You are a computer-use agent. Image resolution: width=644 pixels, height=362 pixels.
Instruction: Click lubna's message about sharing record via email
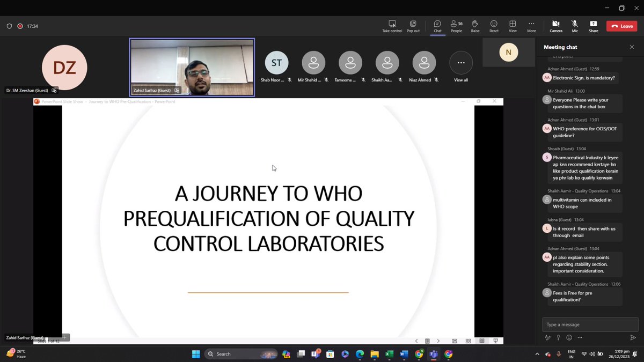(x=586, y=232)
